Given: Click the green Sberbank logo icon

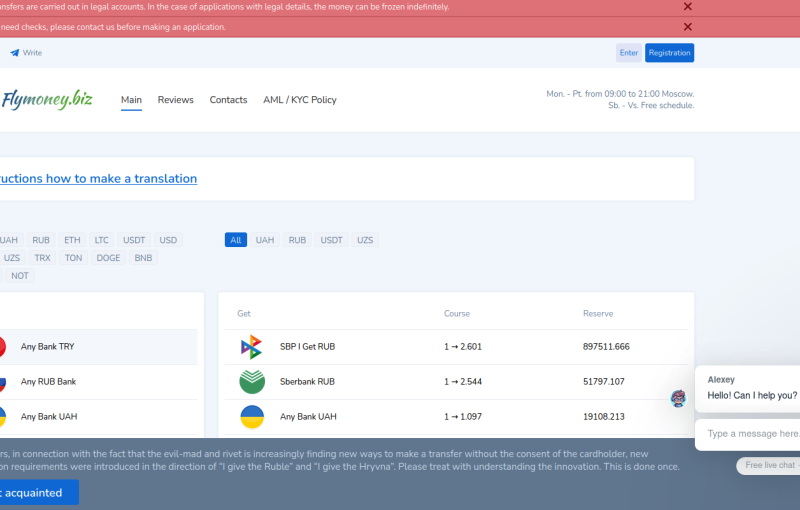Looking at the screenshot, I should coord(252,382).
